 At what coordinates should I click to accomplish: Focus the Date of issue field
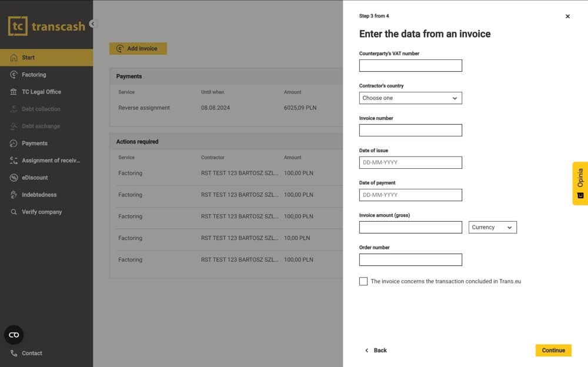pos(410,162)
